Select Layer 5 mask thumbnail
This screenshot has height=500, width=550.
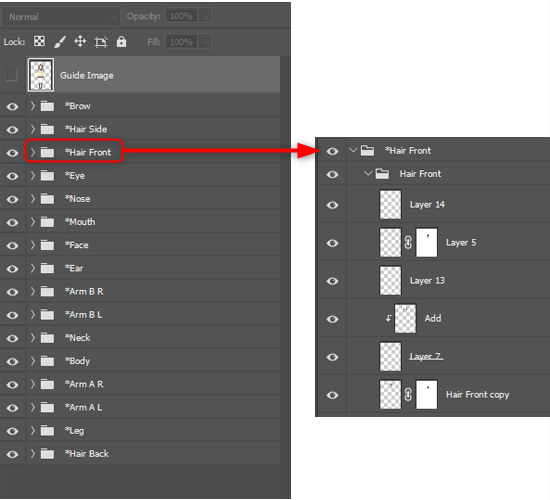(x=427, y=242)
